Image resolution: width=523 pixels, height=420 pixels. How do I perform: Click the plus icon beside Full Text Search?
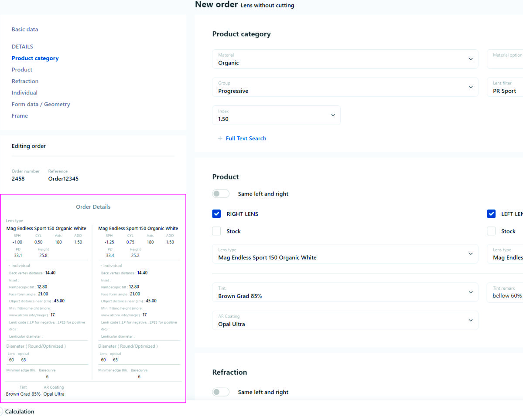pos(220,139)
